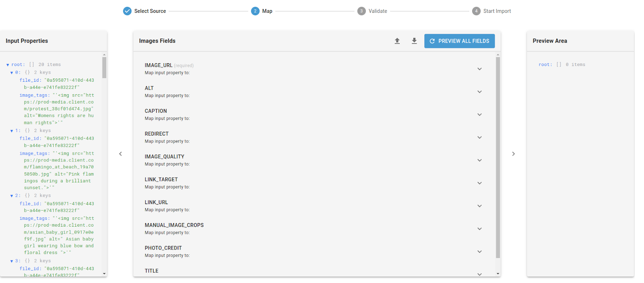This screenshot has width=644, height=283.
Task: Collapse item 3 in the input tree
Action: pyautogui.click(x=12, y=261)
